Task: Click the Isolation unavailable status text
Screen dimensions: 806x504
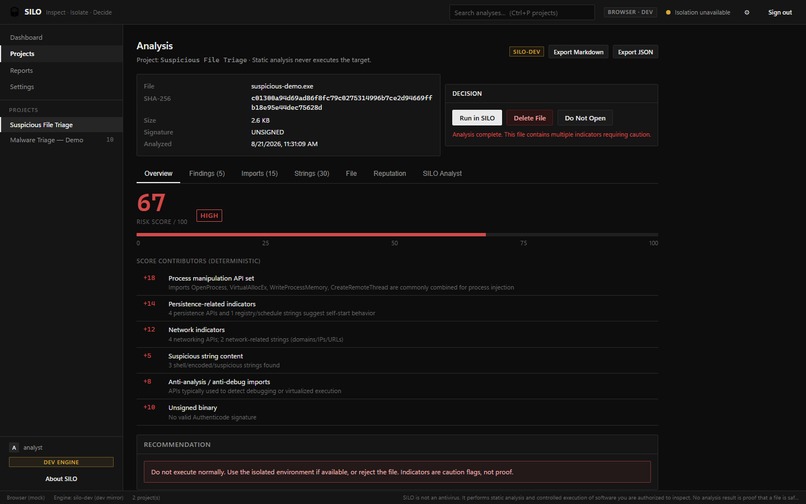Action: click(x=702, y=12)
